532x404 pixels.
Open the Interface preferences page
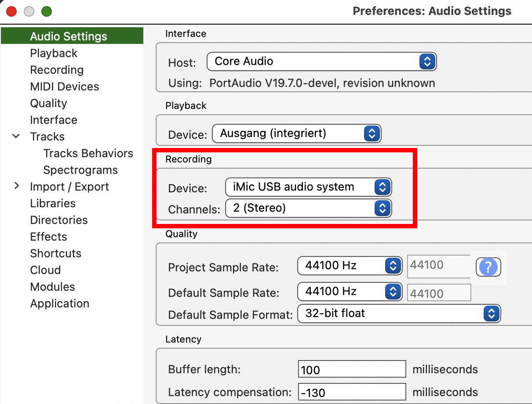(54, 120)
